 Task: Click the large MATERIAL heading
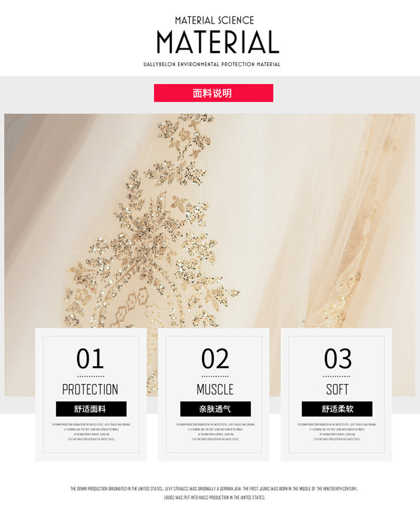click(x=218, y=42)
